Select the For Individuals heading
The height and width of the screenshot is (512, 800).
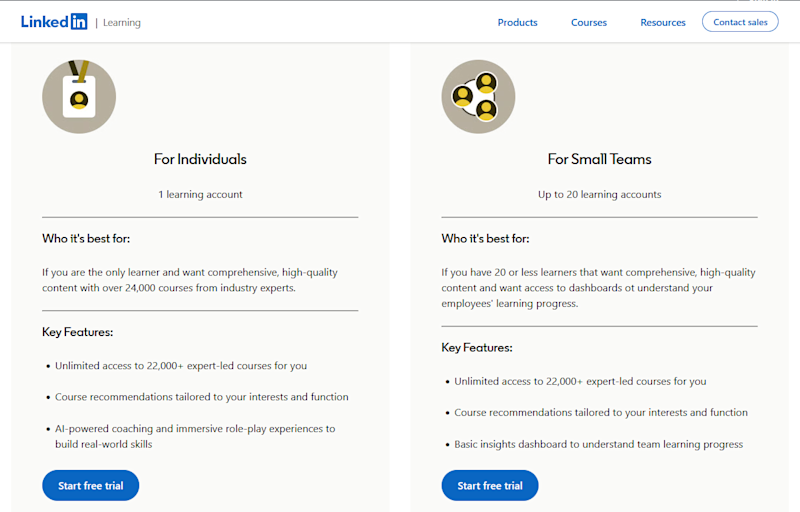coord(200,159)
